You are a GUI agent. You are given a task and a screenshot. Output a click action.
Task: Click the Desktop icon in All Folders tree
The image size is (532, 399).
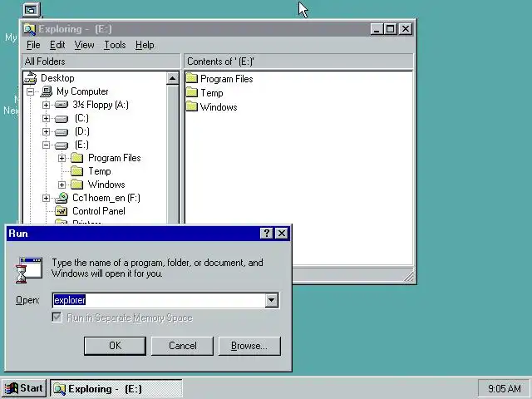pos(31,78)
